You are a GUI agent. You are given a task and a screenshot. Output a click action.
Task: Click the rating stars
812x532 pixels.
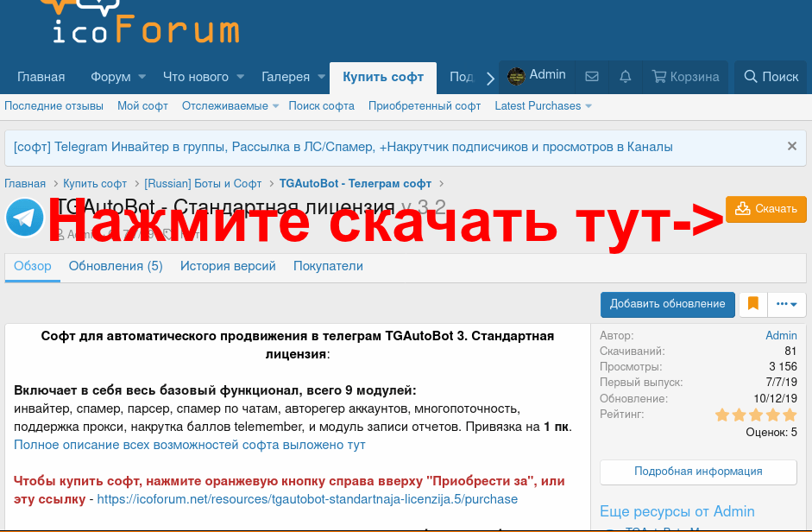(756, 415)
